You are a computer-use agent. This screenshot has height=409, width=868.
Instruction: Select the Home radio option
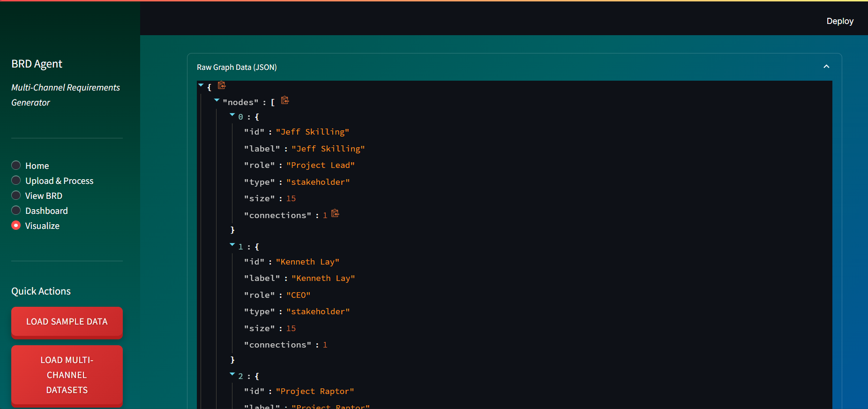tap(16, 166)
